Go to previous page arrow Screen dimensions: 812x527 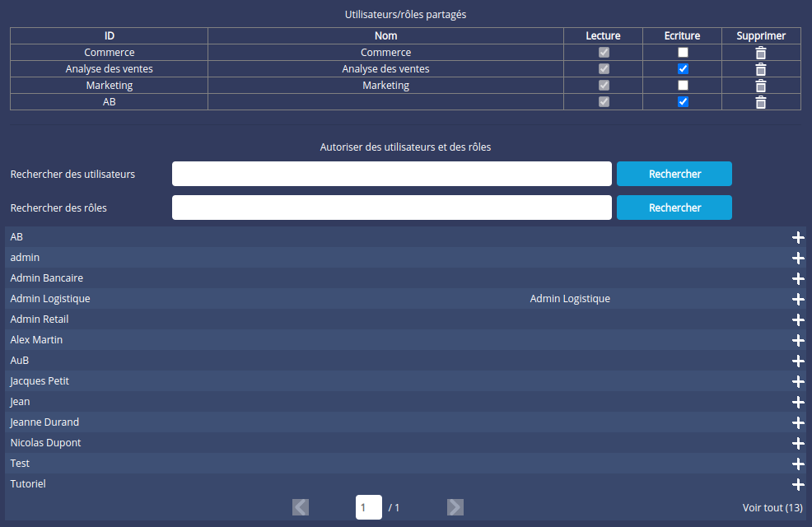pyautogui.click(x=301, y=507)
